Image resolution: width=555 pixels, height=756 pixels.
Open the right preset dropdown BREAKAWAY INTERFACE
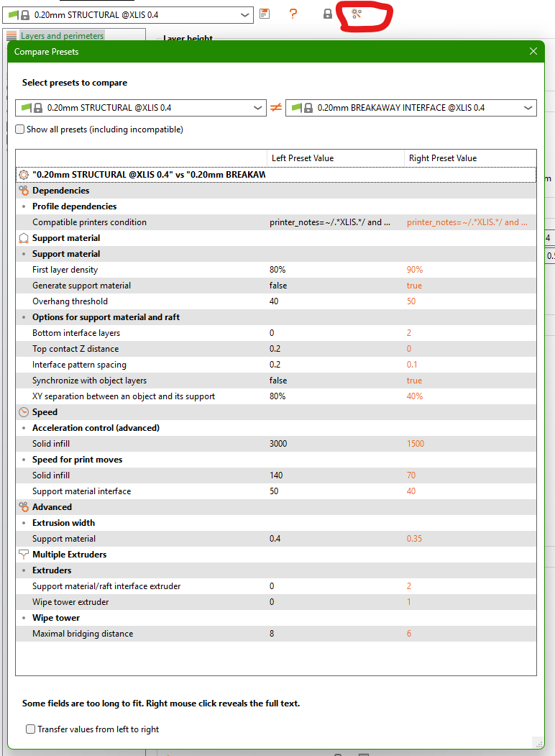click(411, 107)
